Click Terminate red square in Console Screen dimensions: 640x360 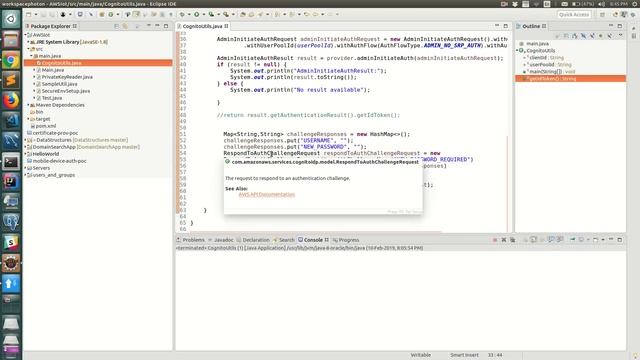(x=495, y=240)
